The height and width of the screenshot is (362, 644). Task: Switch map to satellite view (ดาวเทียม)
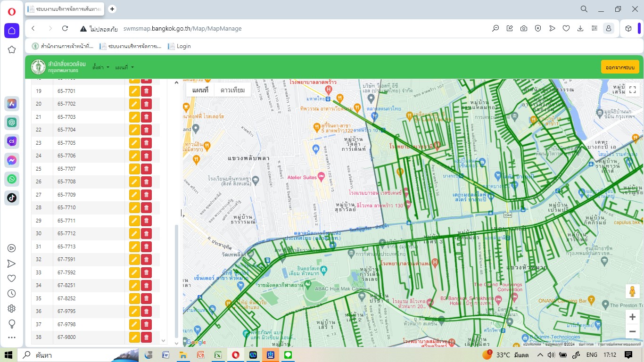[232, 90]
